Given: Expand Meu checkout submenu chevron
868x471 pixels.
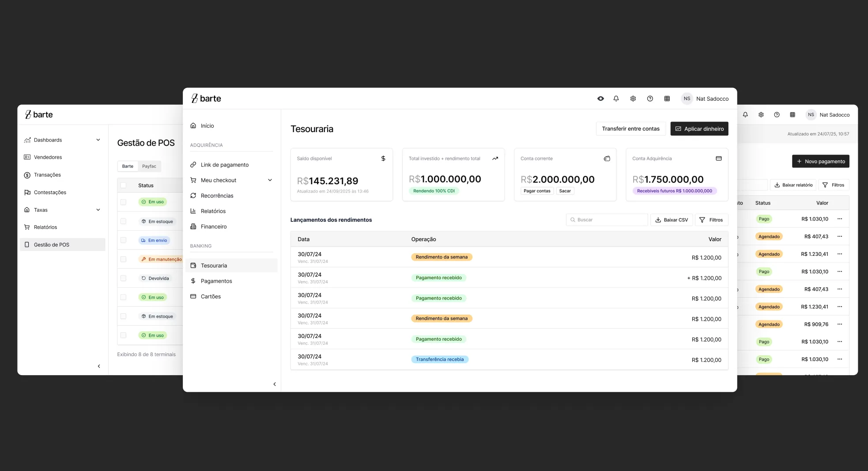Looking at the screenshot, I should pos(270,180).
